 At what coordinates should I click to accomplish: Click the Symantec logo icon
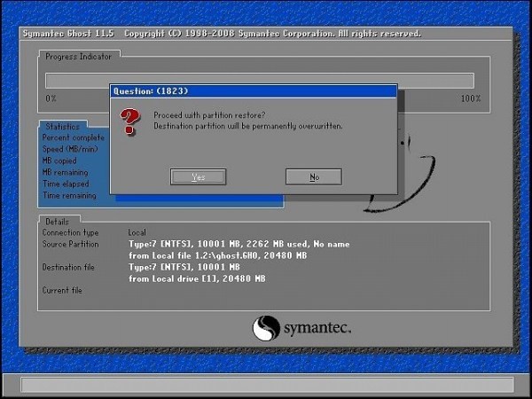[266, 328]
